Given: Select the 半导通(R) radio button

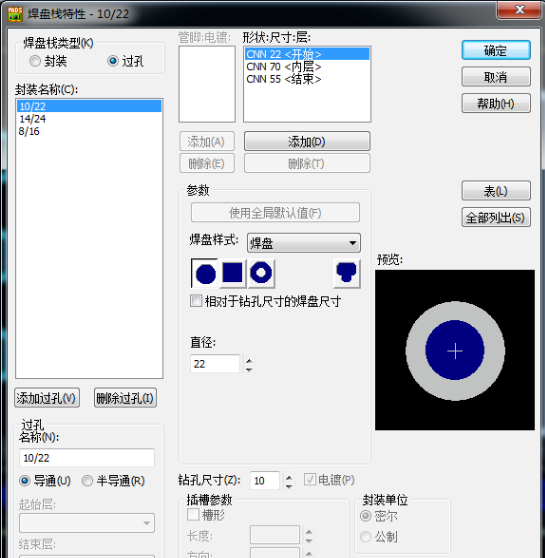Looking at the screenshot, I should [87, 481].
